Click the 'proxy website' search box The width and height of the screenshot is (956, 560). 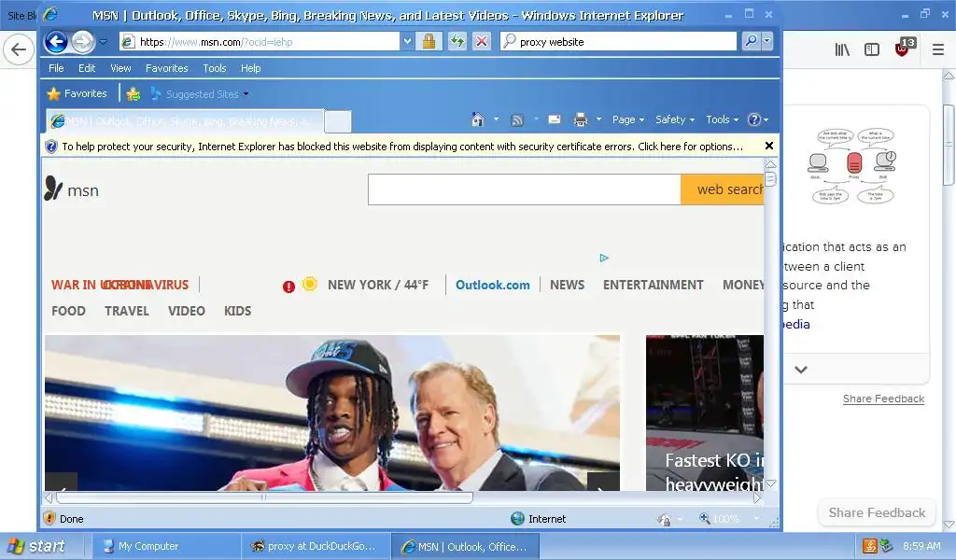pyautogui.click(x=618, y=41)
